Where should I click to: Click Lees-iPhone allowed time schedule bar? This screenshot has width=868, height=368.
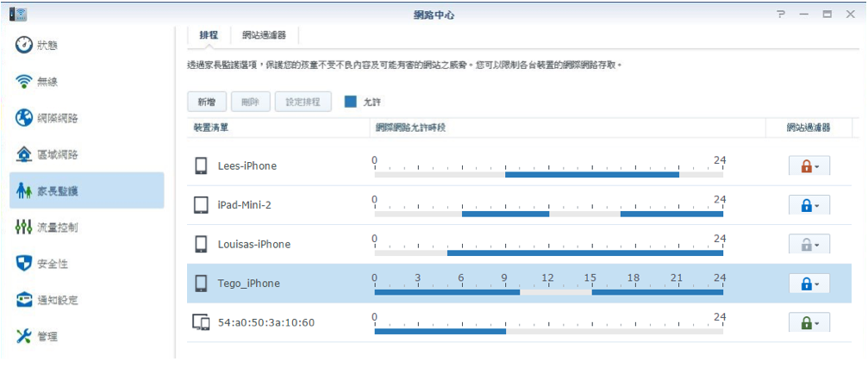tap(548, 175)
